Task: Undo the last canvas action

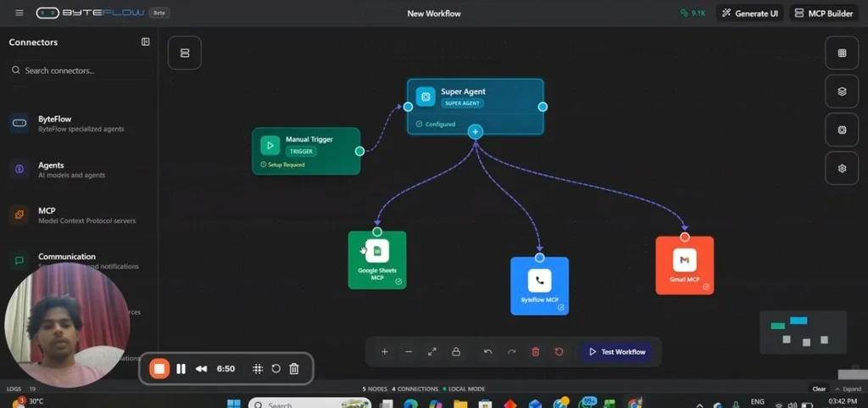Action: [x=487, y=352]
